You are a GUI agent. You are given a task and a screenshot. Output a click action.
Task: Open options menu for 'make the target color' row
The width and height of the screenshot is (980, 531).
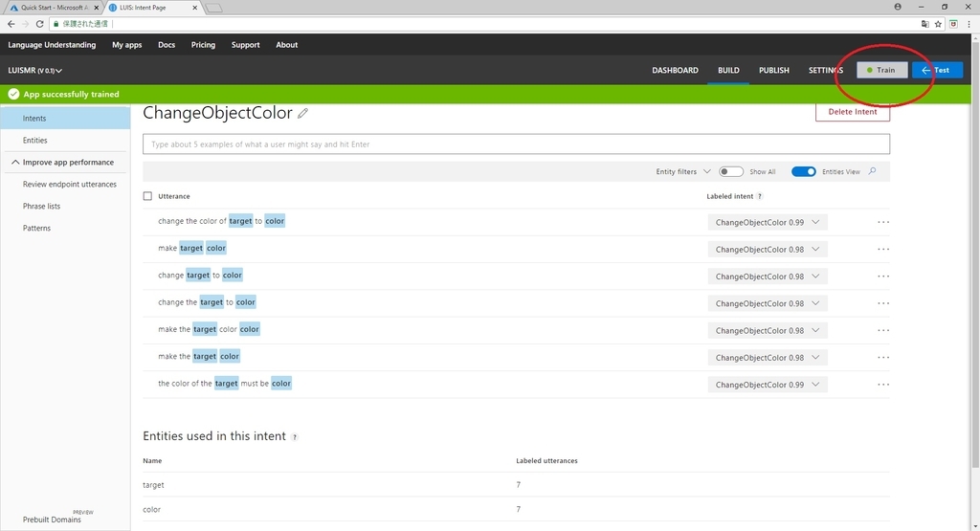(883, 357)
